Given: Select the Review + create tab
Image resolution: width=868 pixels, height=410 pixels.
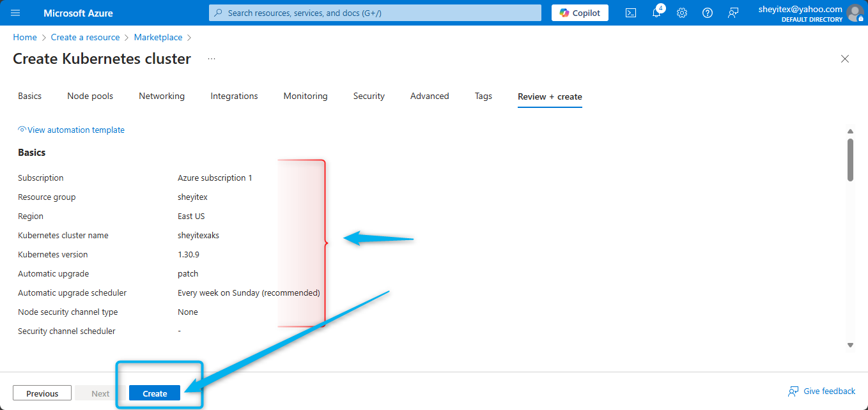Looking at the screenshot, I should [x=550, y=97].
